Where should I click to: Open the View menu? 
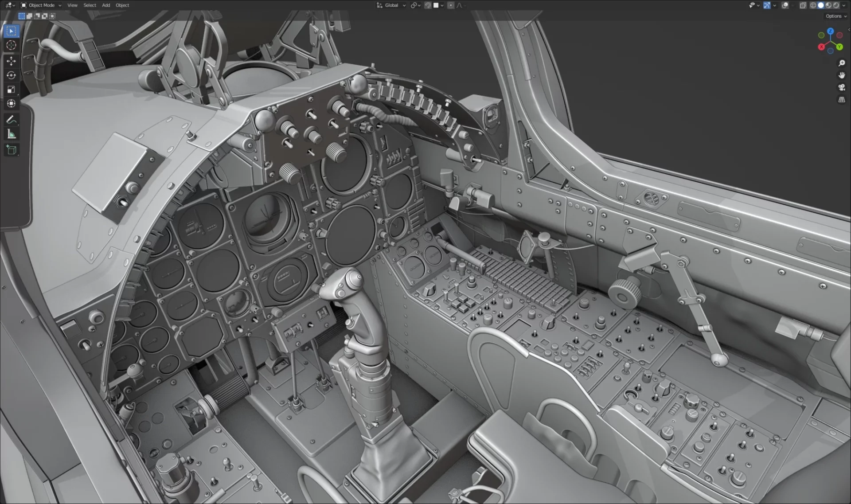point(72,5)
